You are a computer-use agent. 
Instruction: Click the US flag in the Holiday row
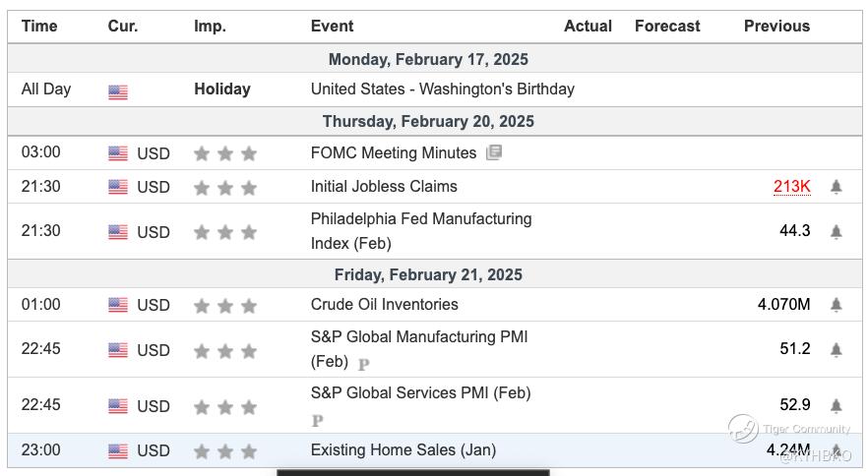pos(118,92)
